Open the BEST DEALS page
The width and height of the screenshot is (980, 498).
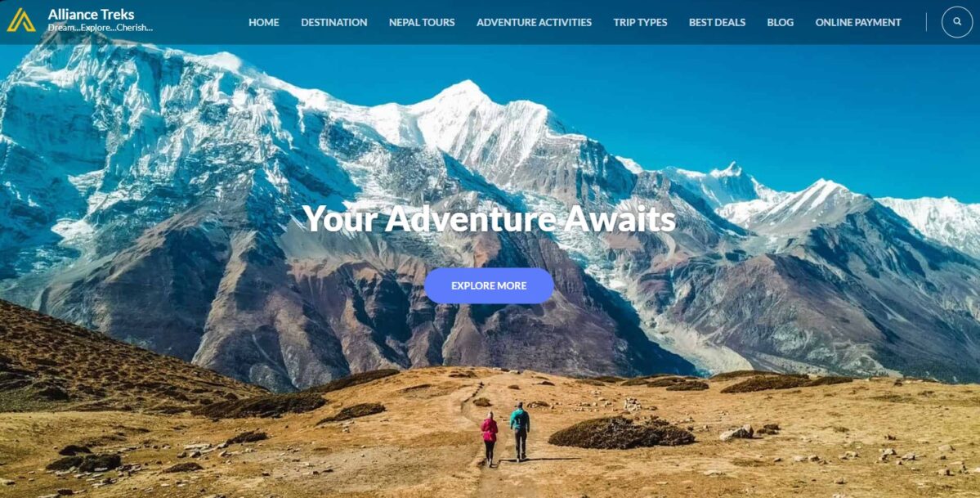(x=717, y=23)
